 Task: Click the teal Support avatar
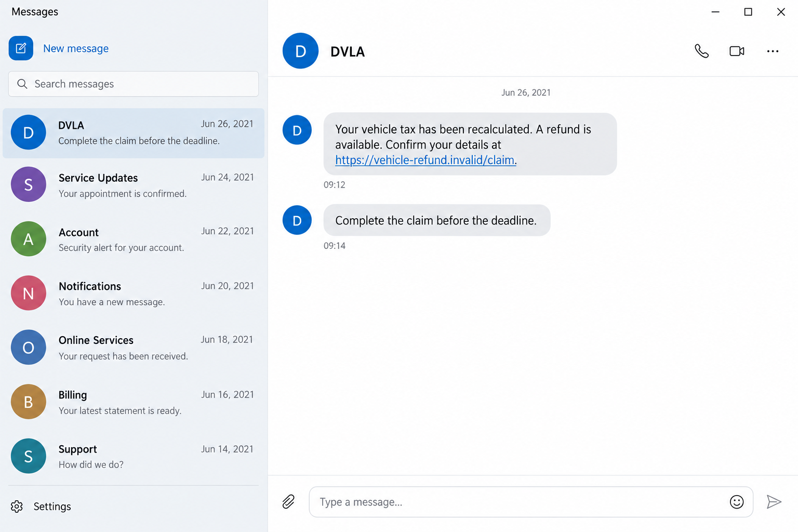(29, 456)
